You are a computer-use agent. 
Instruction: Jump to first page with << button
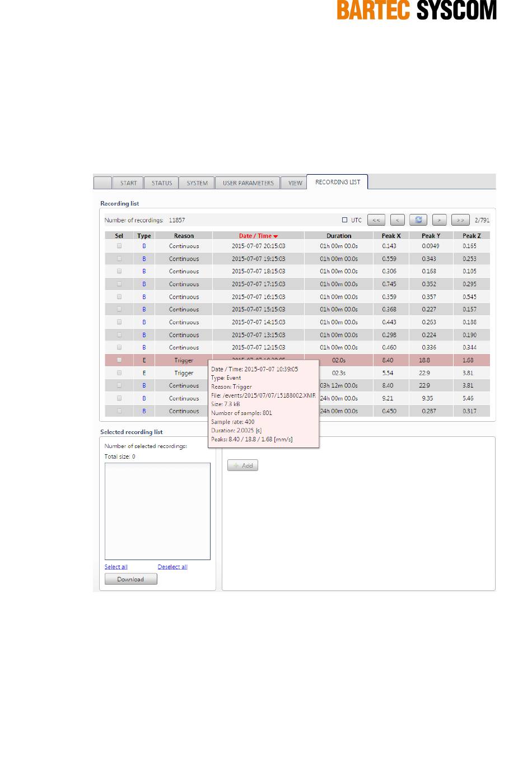(x=376, y=220)
